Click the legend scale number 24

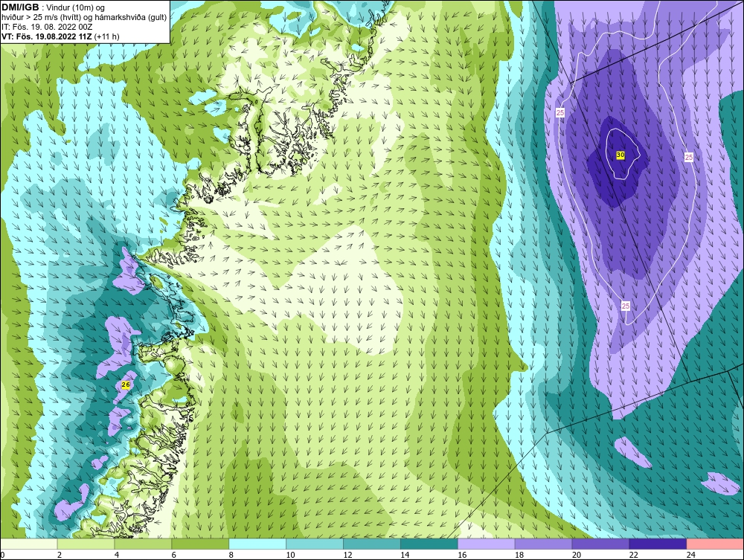[x=691, y=555]
